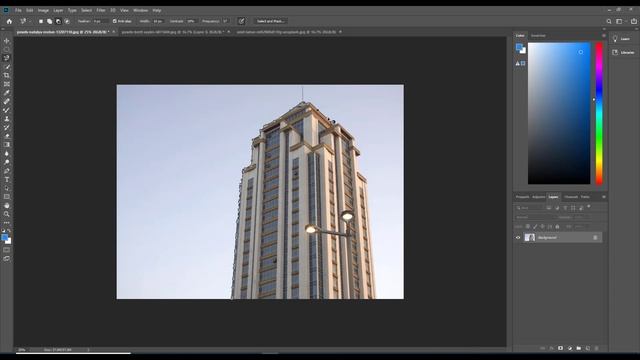Screen dimensions: 640x360
Task: Switch to the Channels panel tab
Action: pyautogui.click(x=571, y=197)
